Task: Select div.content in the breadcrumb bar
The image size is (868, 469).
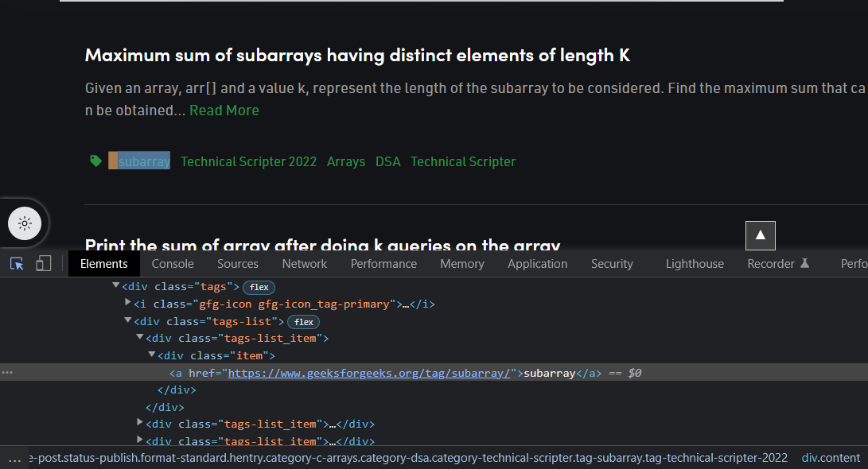Action: pos(831,458)
